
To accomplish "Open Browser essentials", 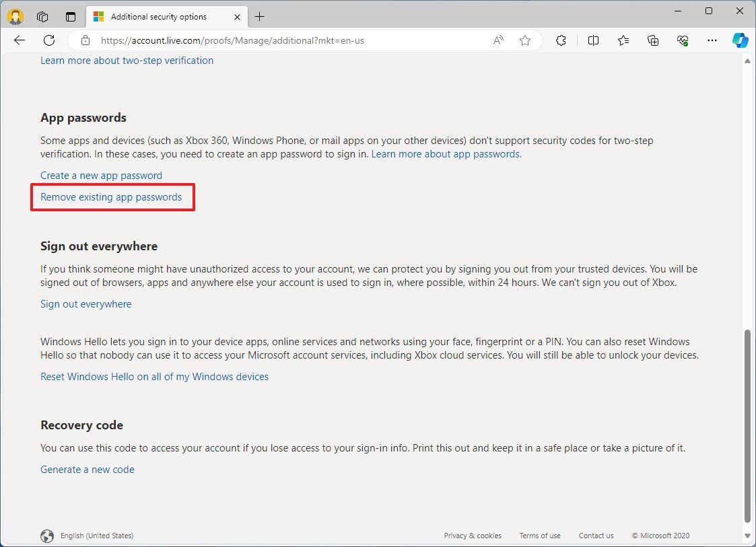I will pyautogui.click(x=682, y=40).
